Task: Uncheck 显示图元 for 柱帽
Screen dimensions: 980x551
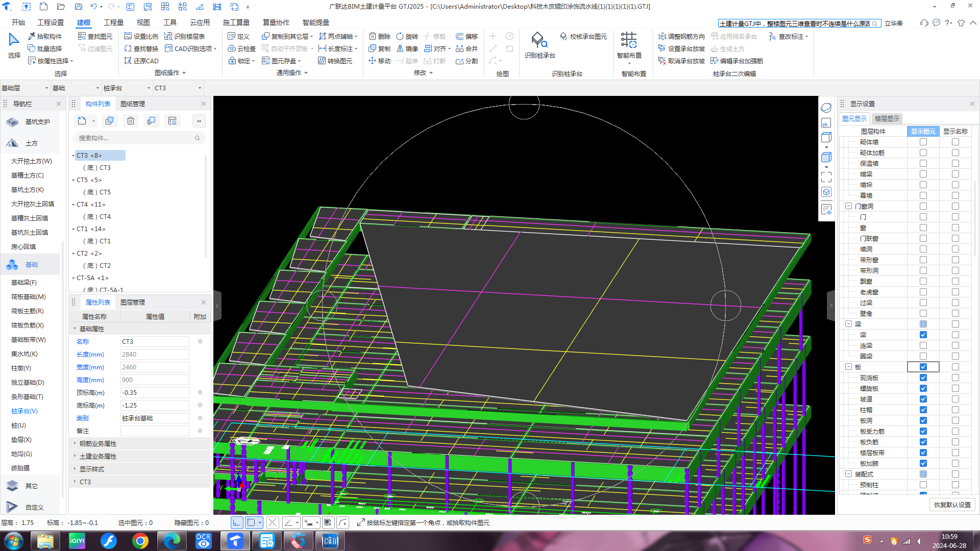Action: click(923, 410)
